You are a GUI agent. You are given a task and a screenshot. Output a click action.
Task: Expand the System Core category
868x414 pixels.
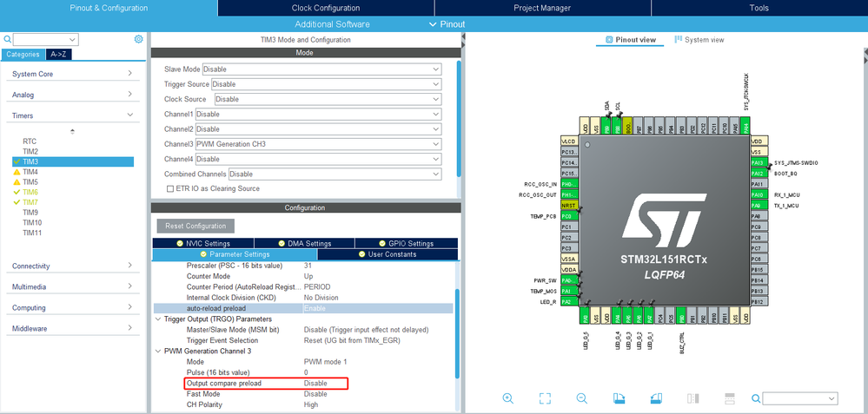click(72, 74)
